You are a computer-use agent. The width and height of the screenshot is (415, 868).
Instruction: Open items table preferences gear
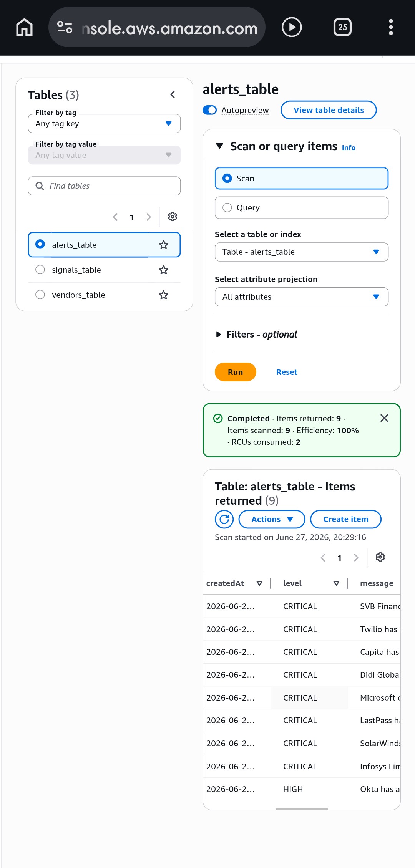380,557
